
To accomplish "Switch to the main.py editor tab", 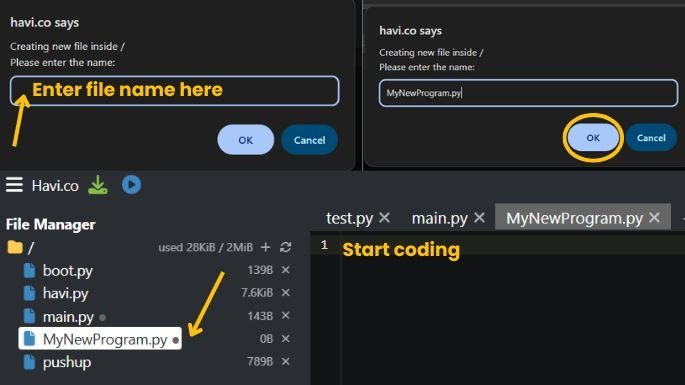I will (x=439, y=218).
